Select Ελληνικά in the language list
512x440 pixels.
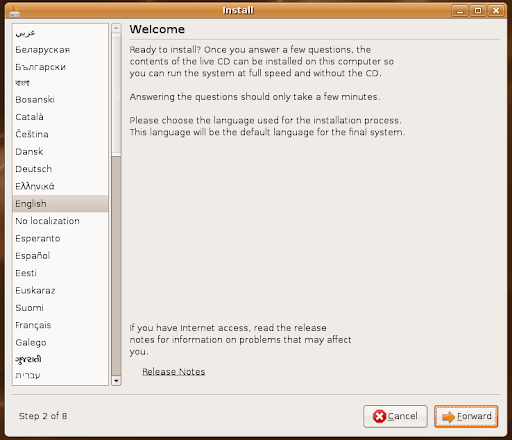click(x=60, y=186)
